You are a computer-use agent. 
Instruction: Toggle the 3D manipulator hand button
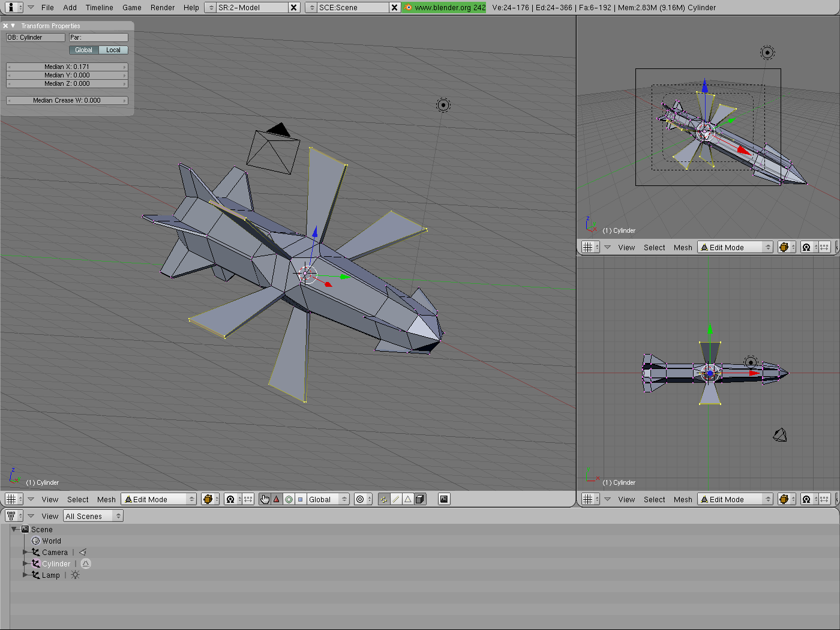click(x=265, y=499)
